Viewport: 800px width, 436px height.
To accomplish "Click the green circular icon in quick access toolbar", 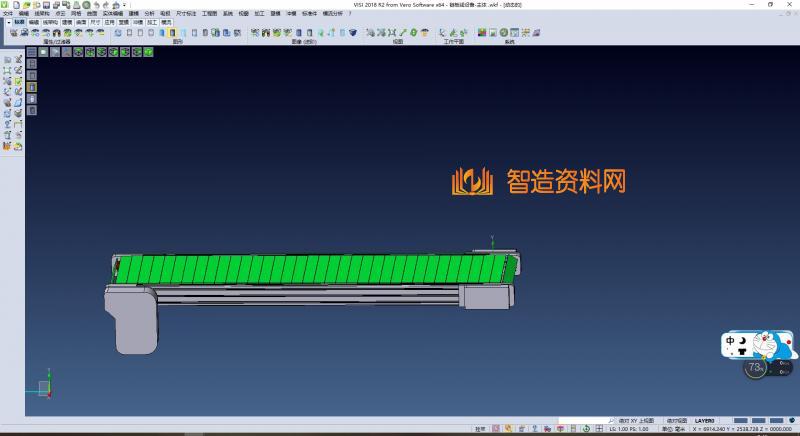I will [x=87, y=5].
